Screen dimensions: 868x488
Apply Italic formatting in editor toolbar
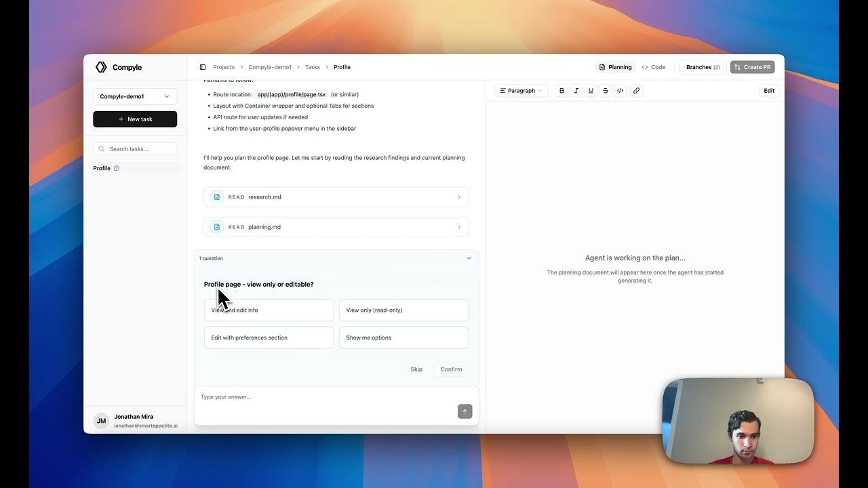(576, 91)
